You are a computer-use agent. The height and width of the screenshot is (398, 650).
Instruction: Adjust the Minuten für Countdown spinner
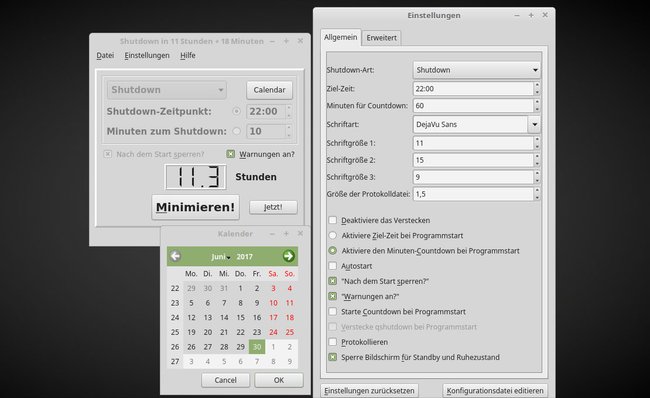537,106
